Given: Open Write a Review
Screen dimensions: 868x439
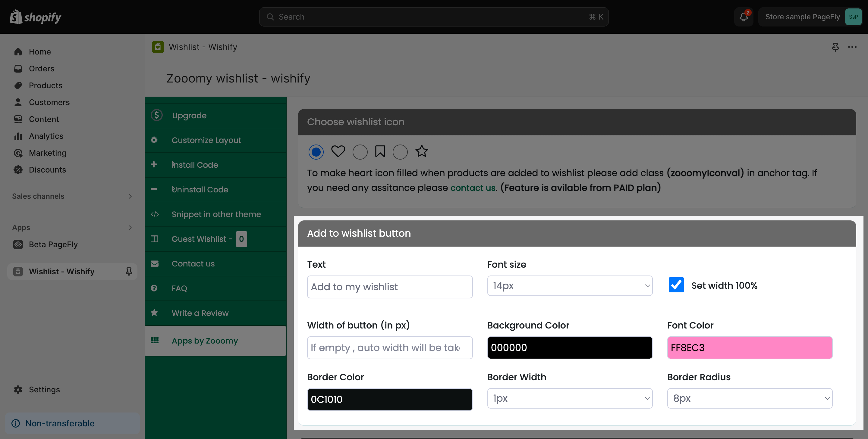Looking at the screenshot, I should point(216,313).
